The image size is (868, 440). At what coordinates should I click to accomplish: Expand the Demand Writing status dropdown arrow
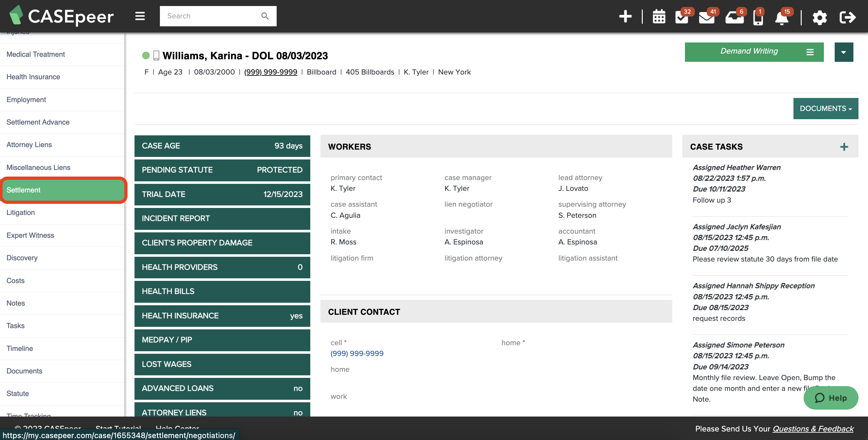point(844,52)
